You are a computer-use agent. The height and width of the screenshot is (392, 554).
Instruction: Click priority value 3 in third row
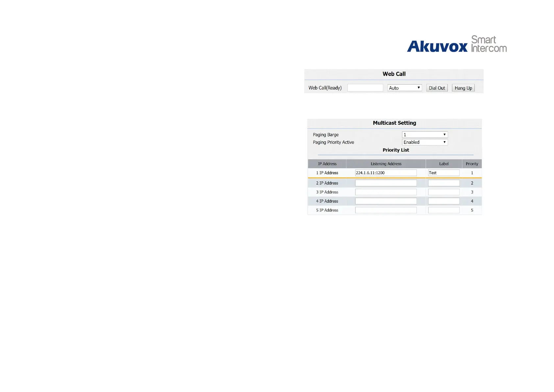pos(472,192)
